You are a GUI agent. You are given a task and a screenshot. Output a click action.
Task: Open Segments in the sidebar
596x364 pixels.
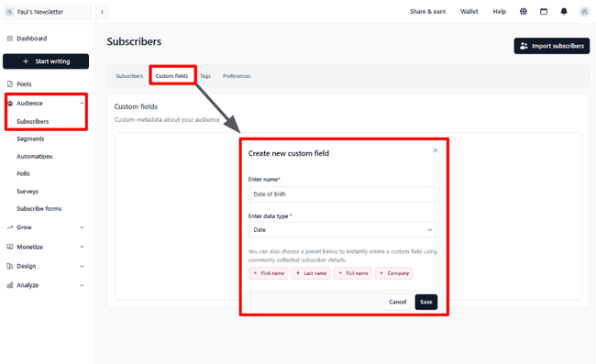[30, 138]
